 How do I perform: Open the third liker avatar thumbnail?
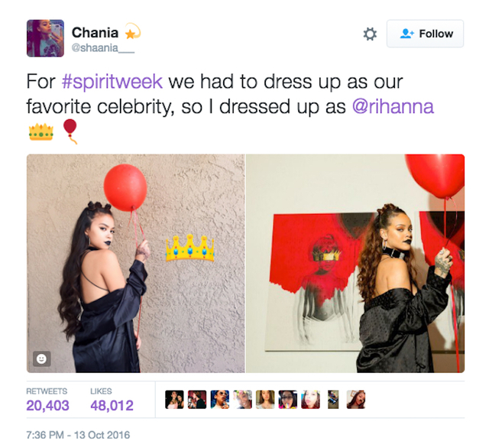click(220, 399)
